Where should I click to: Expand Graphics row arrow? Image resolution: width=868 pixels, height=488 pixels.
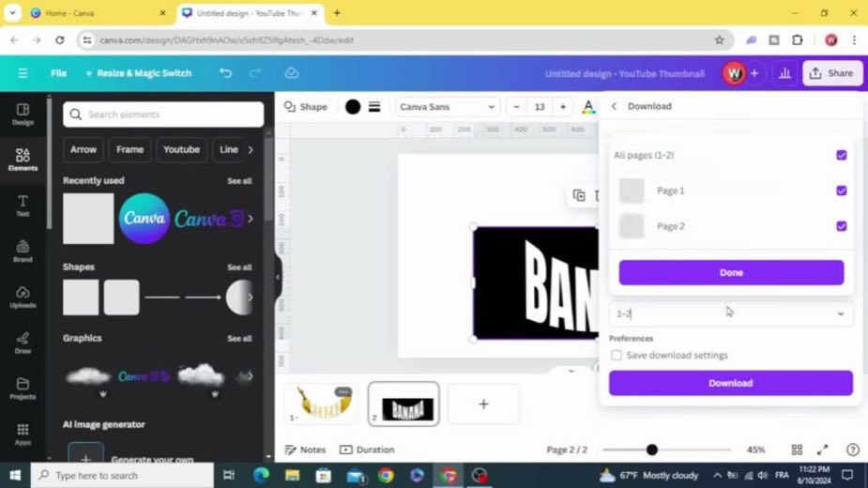tap(251, 376)
